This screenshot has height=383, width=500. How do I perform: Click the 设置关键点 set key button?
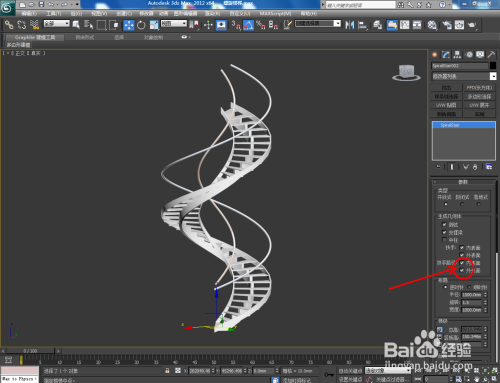coord(350,379)
